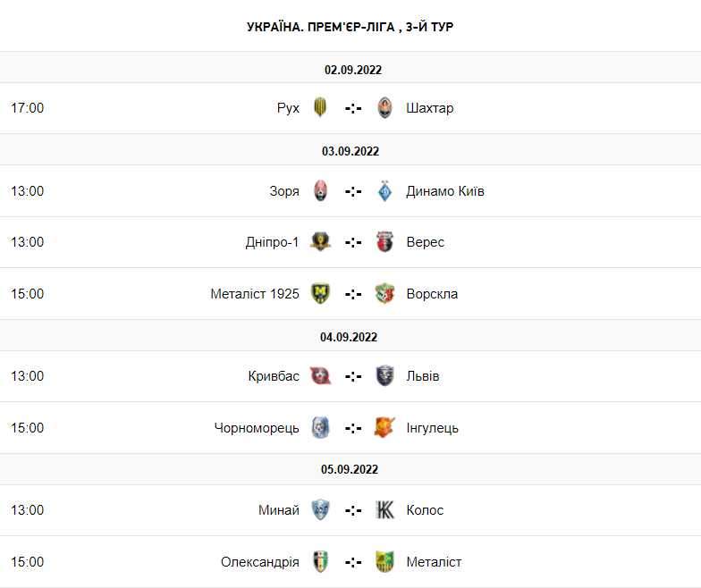Open the Дніпро-1 team link
The image size is (701, 588).
coord(272,242)
